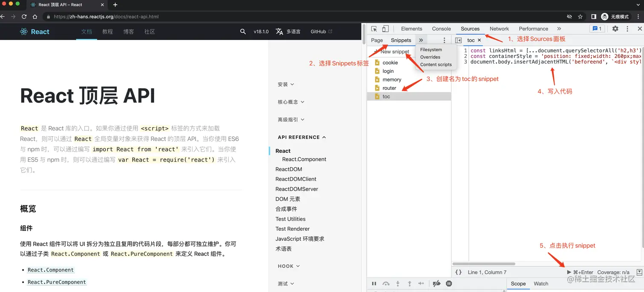Toggle pause on exceptions icon
The width and height of the screenshot is (644, 292).
[x=449, y=283]
